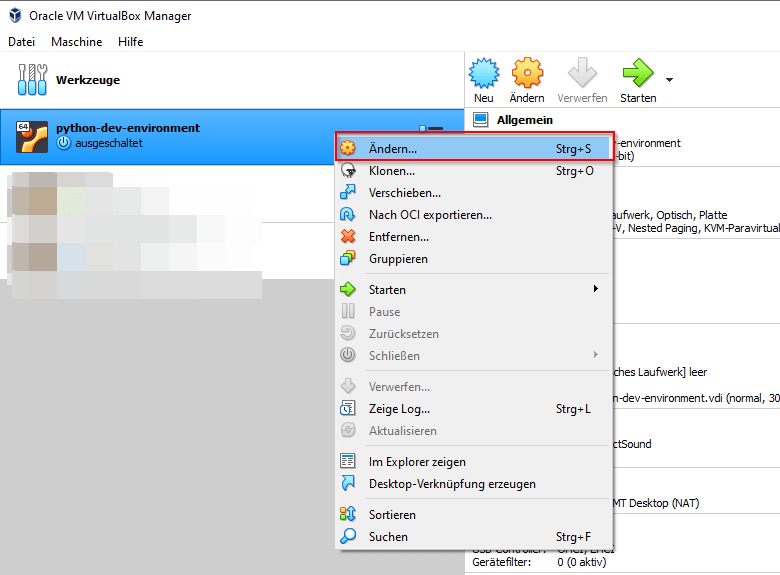The height and width of the screenshot is (575, 780).
Task: Select the Werkzeuge entry label
Action: [88, 80]
